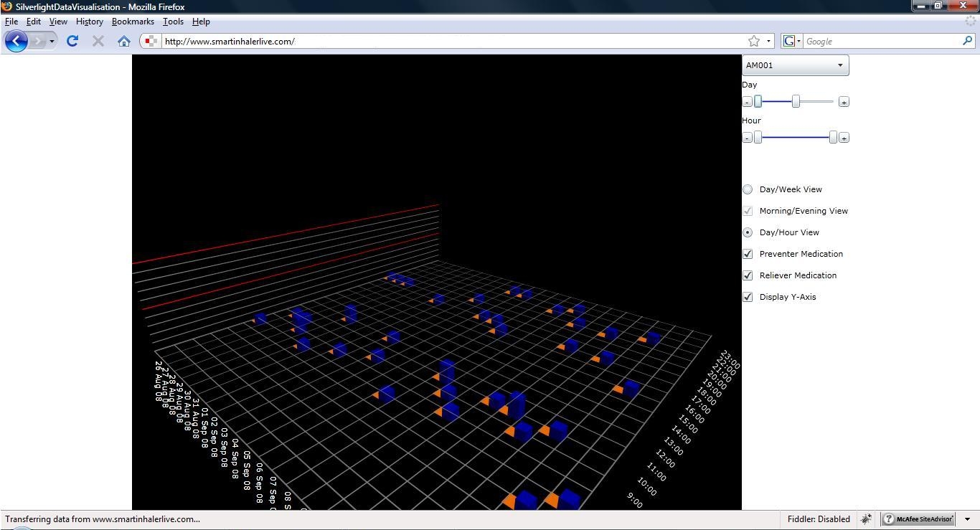The height and width of the screenshot is (530, 980).
Task: Bookmark this page with the star icon
Action: [x=754, y=41]
